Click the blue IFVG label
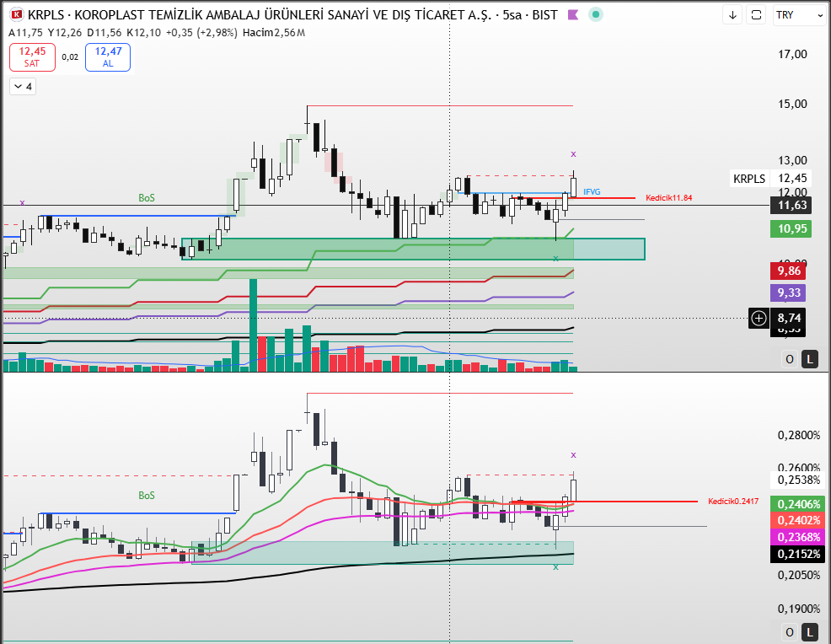831x644 pixels. click(592, 192)
